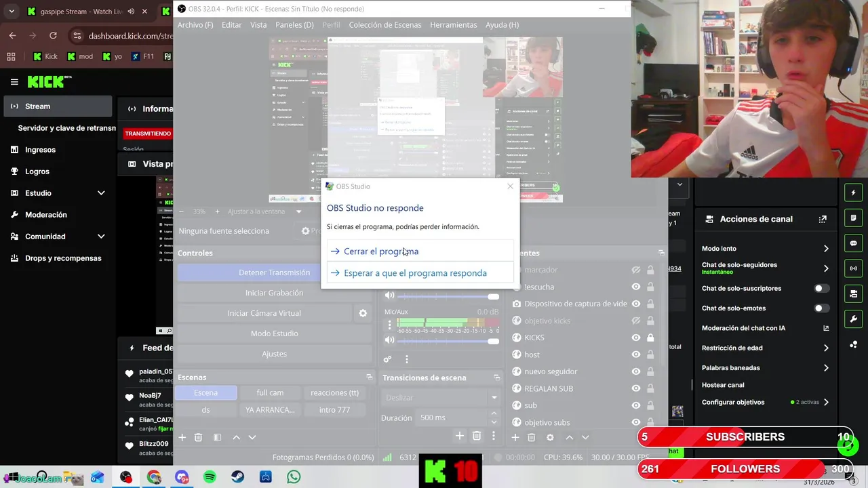Select the 'intro 777' scene

pyautogui.click(x=334, y=409)
